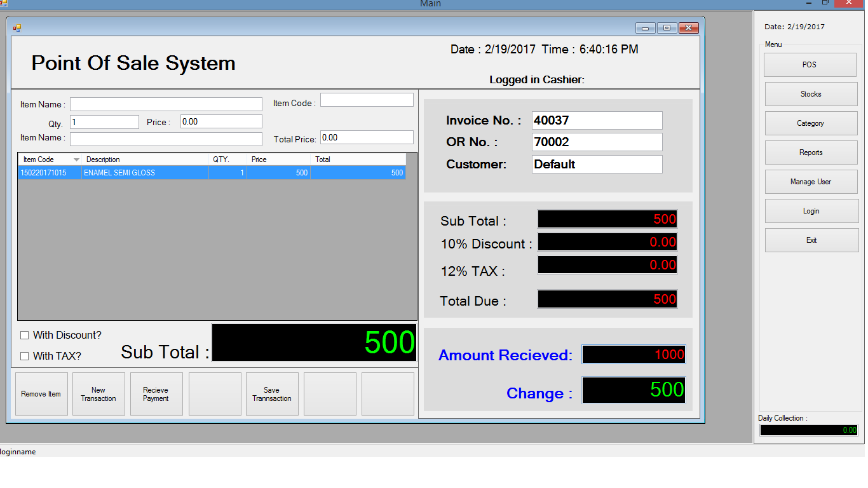Click into the Qty. field
Viewport: 868px width, 488px height.
(104, 122)
